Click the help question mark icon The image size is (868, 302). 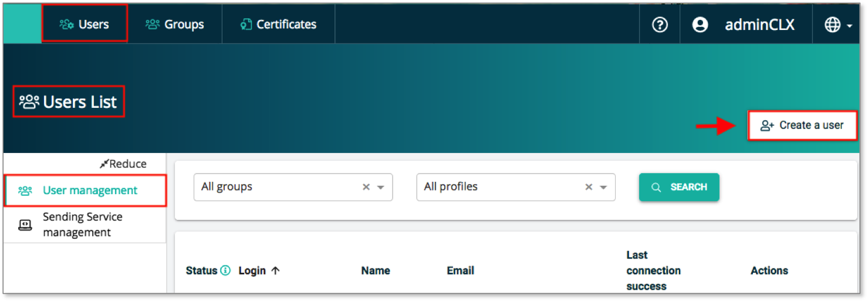[660, 25]
